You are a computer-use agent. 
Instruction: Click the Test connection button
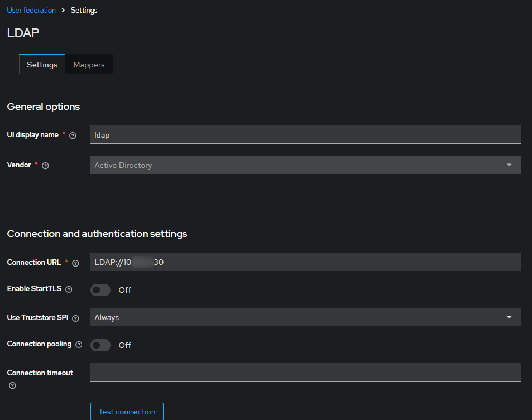(127, 412)
